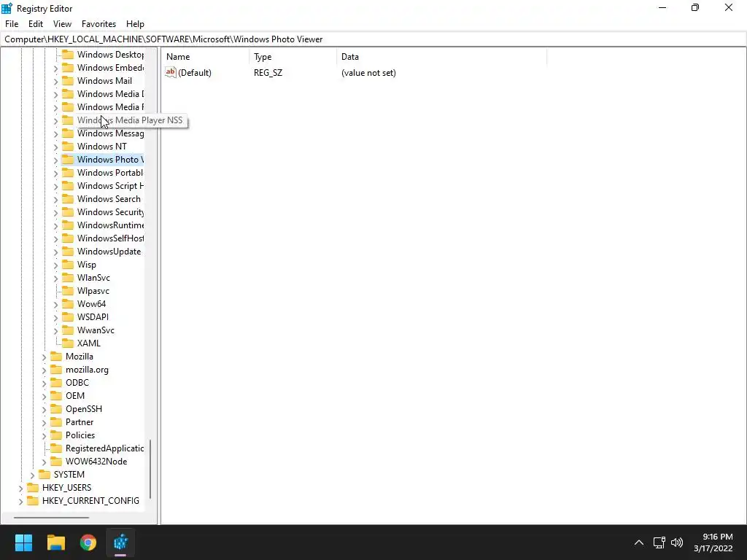The image size is (747, 560).
Task: Show hidden system tray icons
Action: click(x=639, y=542)
